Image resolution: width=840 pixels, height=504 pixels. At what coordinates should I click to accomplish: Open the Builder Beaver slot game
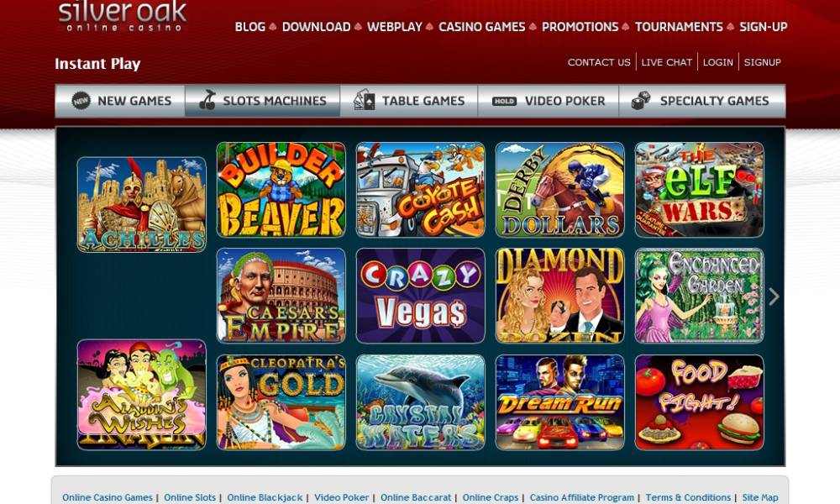tap(281, 190)
